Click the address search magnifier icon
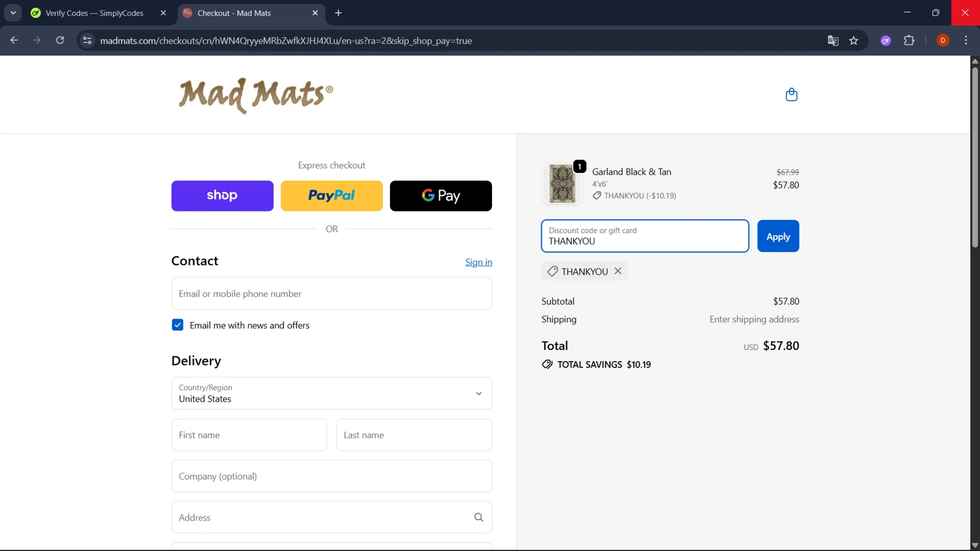Viewport: 980px width, 551px height. pyautogui.click(x=478, y=517)
